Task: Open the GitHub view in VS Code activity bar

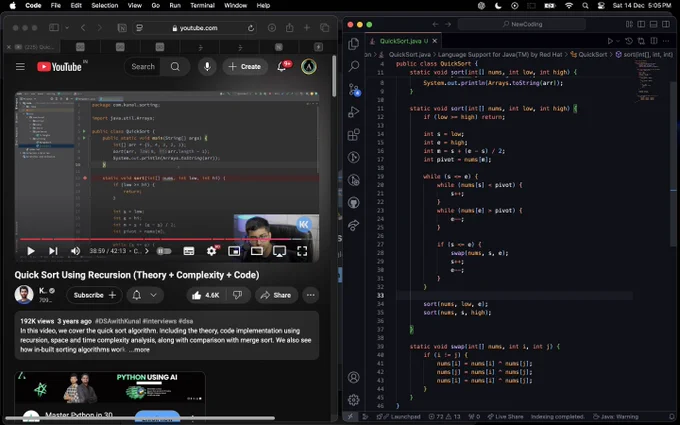Action: (353, 203)
